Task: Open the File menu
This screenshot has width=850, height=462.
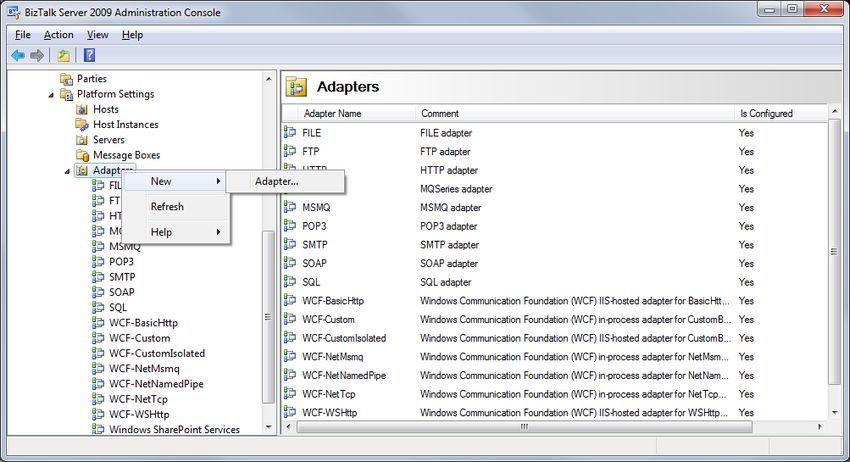Action: tap(23, 35)
